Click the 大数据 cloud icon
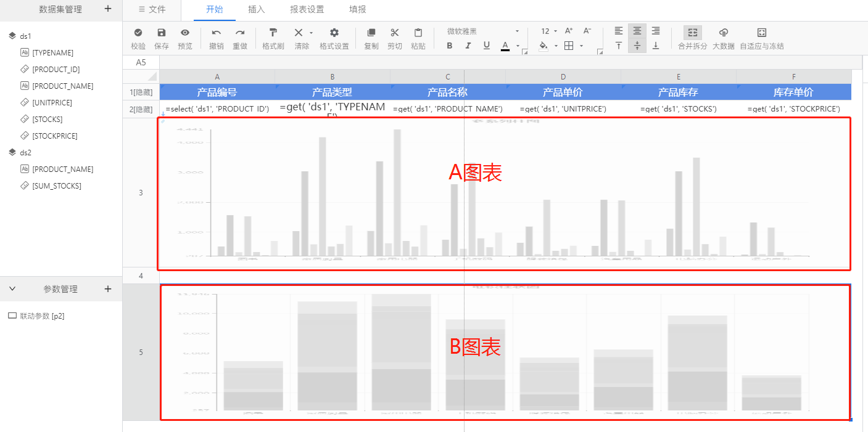Viewport: 868px width, 432px height. coord(724,33)
